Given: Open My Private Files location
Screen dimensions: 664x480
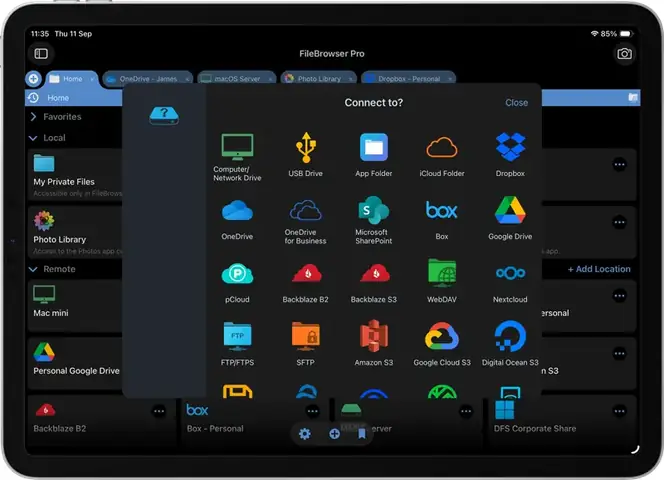Looking at the screenshot, I should 76,175.
